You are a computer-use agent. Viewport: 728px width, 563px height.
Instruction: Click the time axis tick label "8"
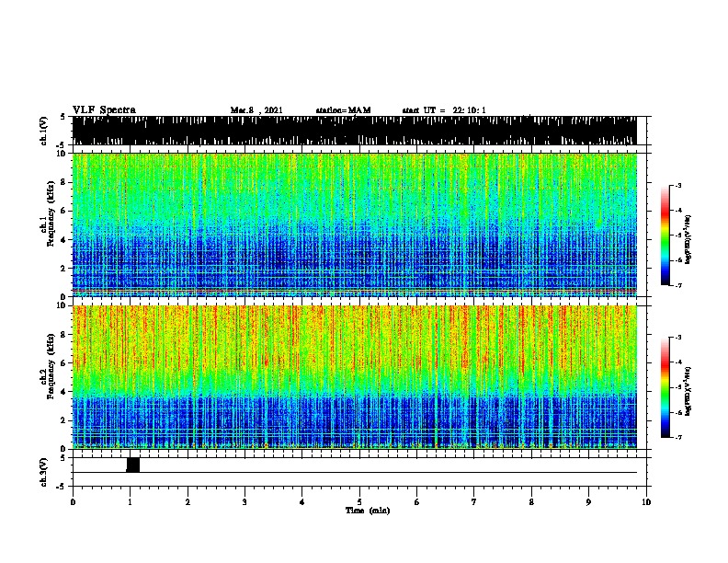click(531, 502)
